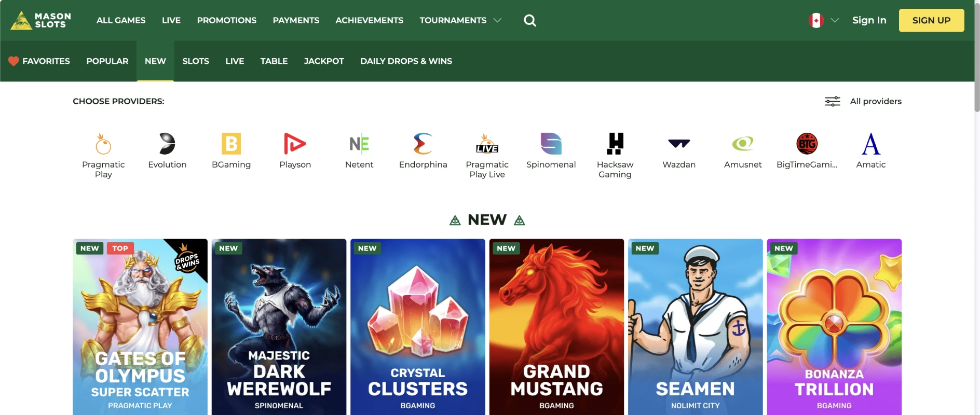Open the Mason Slots home logo
980x415 pixels.
pos(41,20)
